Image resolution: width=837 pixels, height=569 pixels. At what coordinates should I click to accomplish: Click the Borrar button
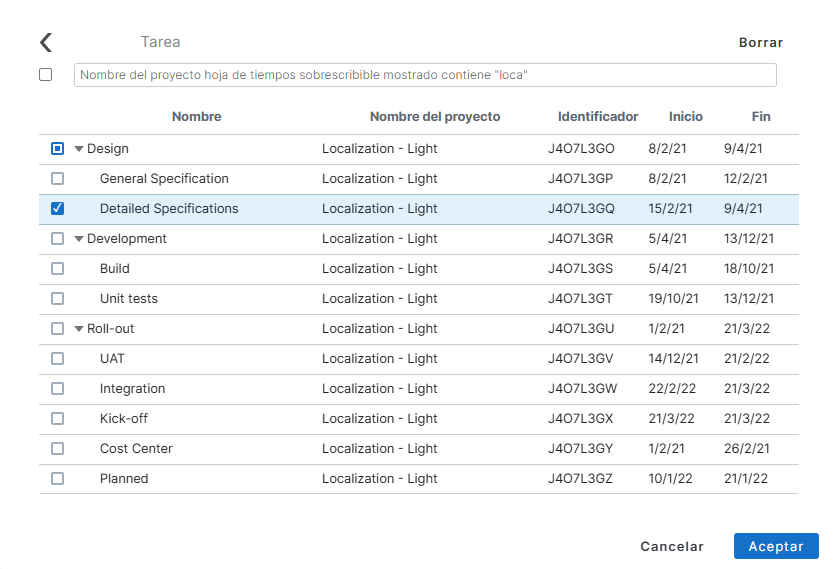[x=760, y=43]
